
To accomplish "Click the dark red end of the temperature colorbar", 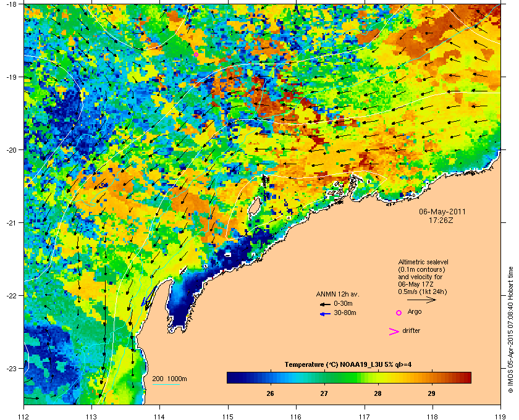I will point(466,377).
